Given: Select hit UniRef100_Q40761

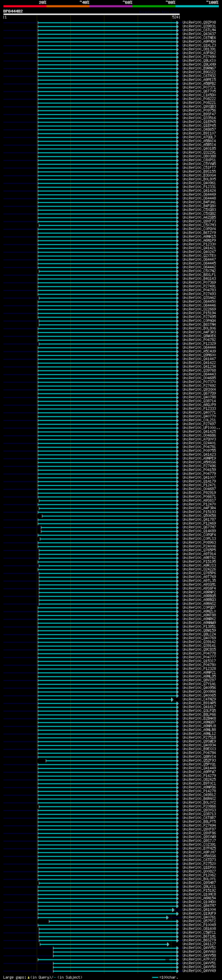Looking at the screenshot, I should [199, 917].
